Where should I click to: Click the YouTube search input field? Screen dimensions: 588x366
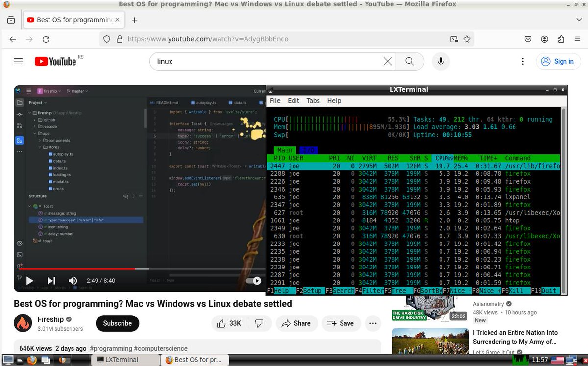[x=267, y=61]
